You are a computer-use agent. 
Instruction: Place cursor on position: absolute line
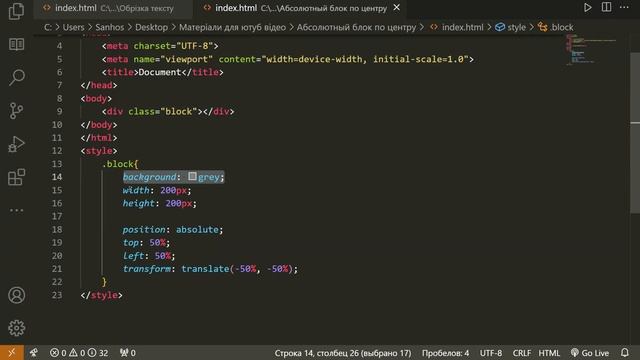(x=173, y=229)
